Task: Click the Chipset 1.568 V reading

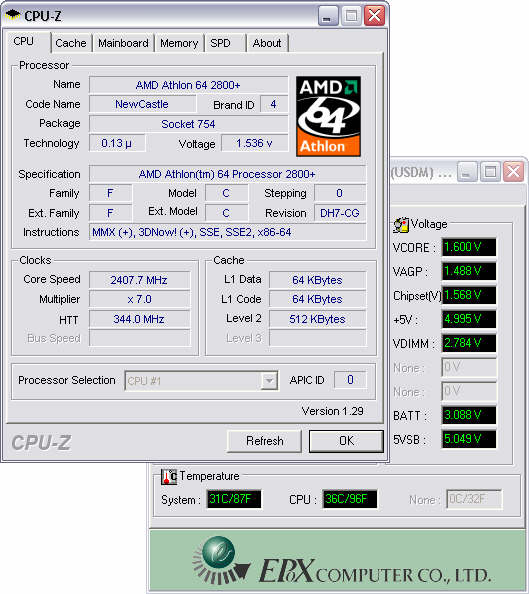Action: click(x=469, y=295)
